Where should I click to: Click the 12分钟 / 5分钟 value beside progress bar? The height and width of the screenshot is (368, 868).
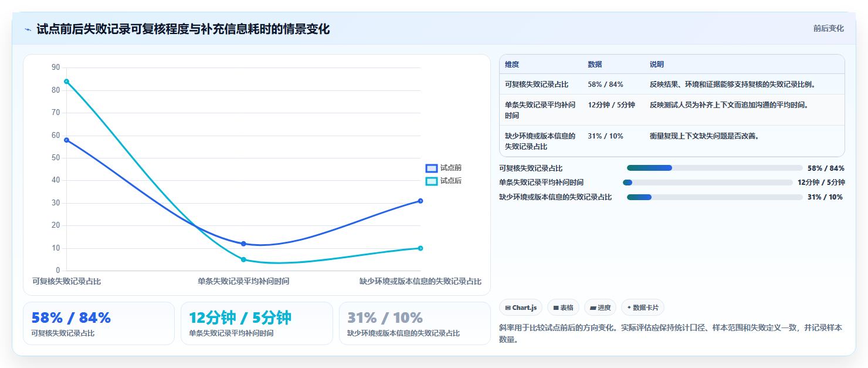tap(821, 183)
